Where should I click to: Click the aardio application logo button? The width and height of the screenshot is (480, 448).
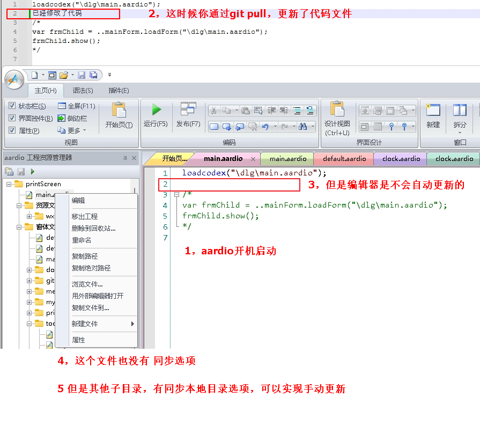click(14, 79)
